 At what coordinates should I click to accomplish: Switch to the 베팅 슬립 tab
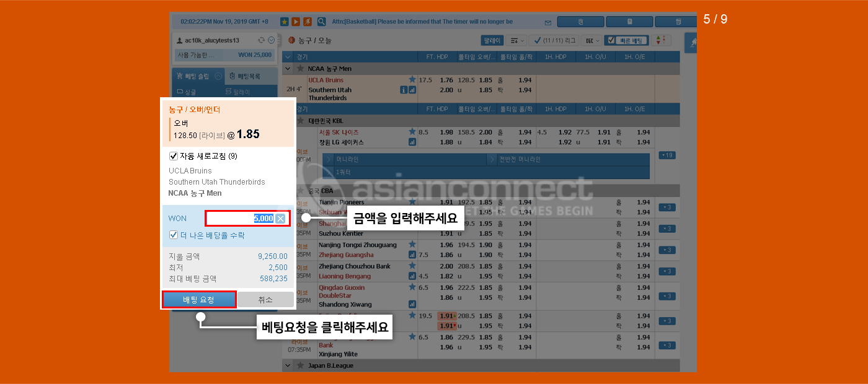point(197,76)
